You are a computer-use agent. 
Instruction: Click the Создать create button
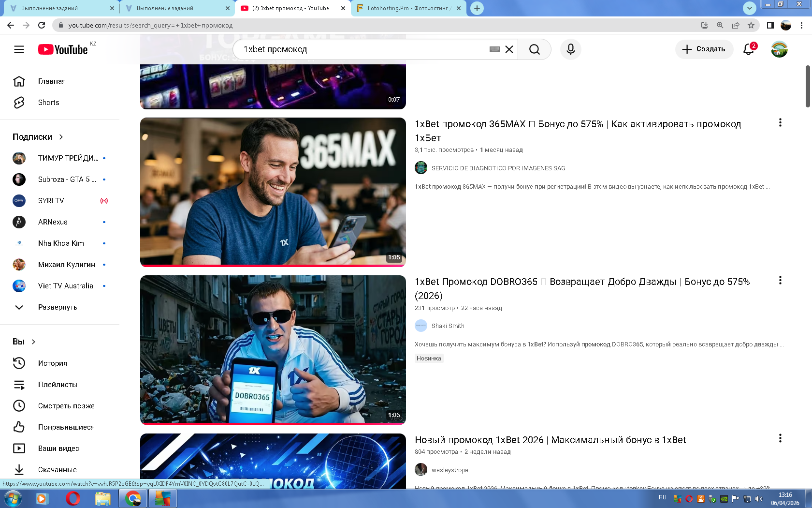click(704, 49)
